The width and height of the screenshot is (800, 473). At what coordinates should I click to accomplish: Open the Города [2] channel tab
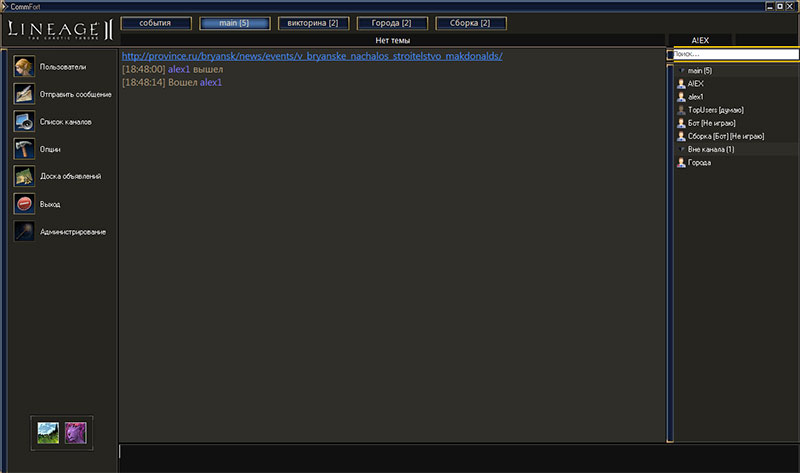click(392, 23)
